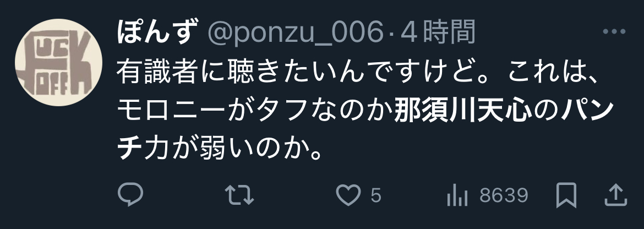Like the tweet with the heart icon

click(348, 195)
